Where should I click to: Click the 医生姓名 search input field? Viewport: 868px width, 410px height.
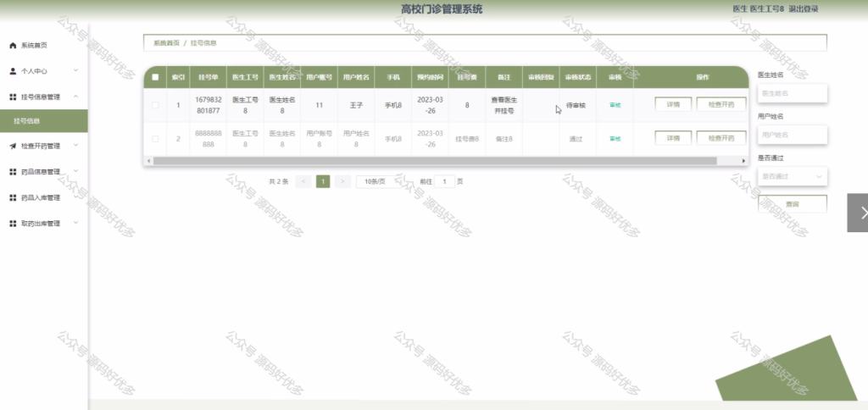(793, 93)
